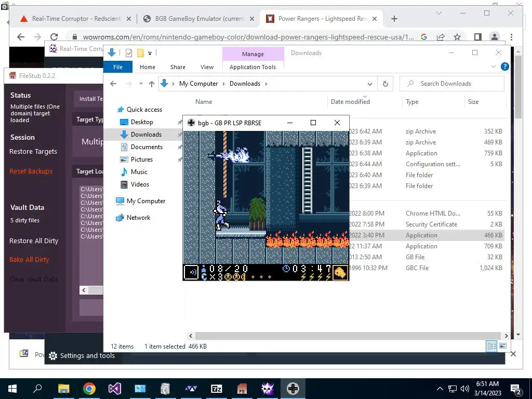Image resolution: width=532 pixels, height=399 pixels.
Task: Open Chrome from the Windows taskbar
Action: [x=89, y=389]
